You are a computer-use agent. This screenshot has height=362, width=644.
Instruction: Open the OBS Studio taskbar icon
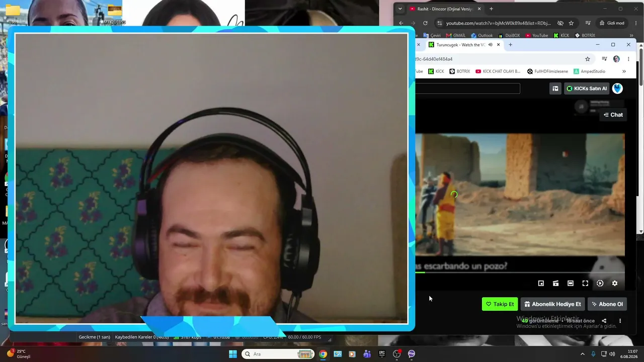pyautogui.click(x=396, y=354)
